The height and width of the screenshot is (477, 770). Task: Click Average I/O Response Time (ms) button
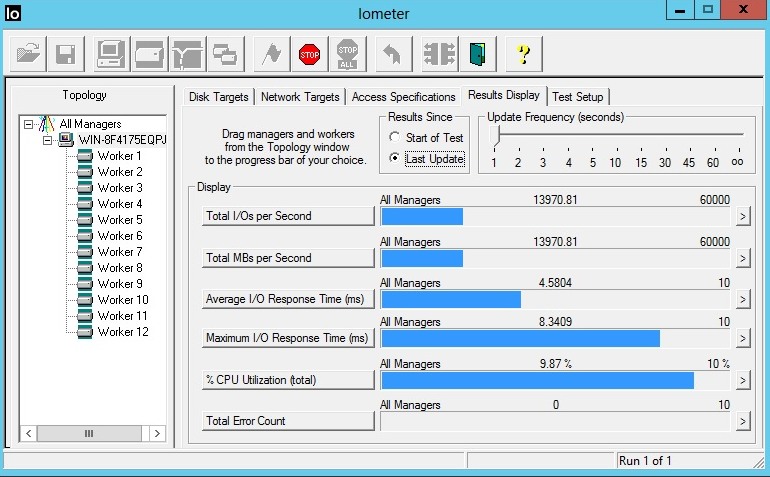coord(288,299)
